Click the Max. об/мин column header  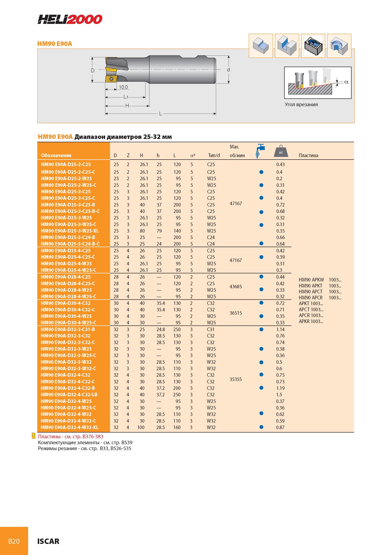(237, 151)
